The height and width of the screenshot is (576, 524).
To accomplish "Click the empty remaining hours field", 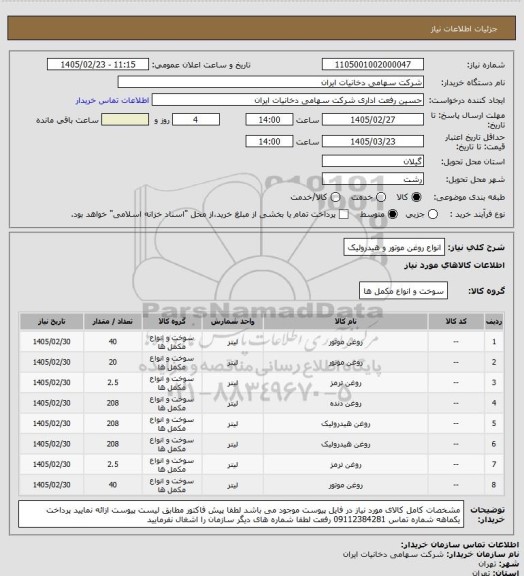I will [x=125, y=120].
